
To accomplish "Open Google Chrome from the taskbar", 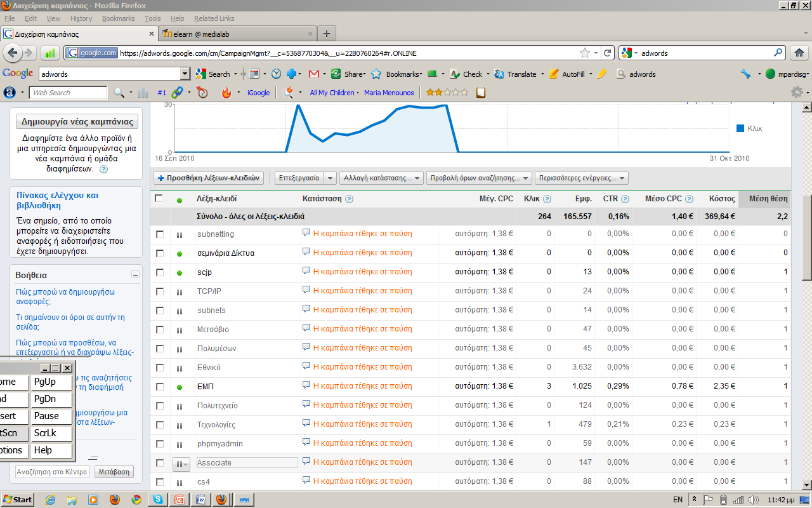I will [136, 499].
